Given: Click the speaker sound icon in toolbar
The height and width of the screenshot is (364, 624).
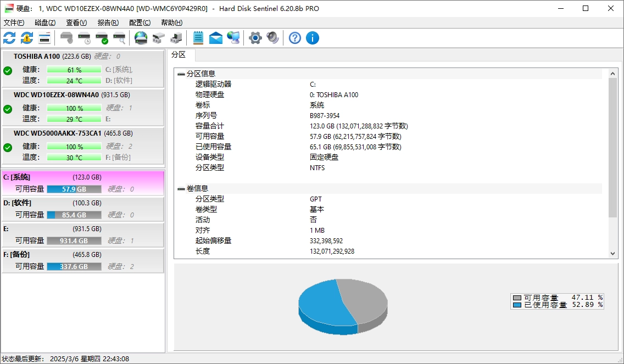Looking at the screenshot, I should tap(272, 38).
